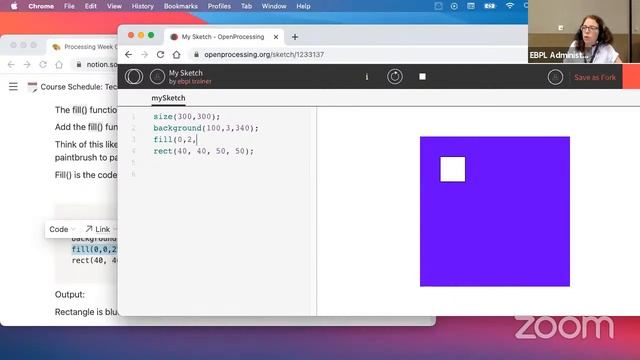
Task: Open the Code language dropdown in Notion
Action: pyautogui.click(x=62, y=229)
